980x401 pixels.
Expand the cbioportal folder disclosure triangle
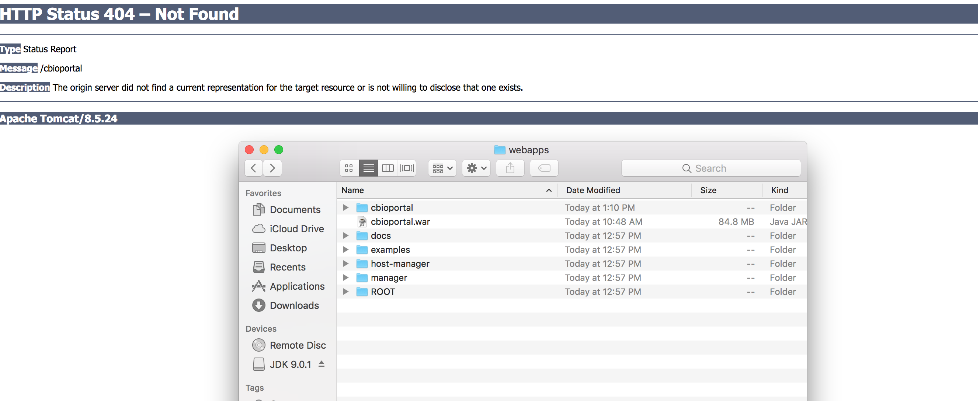[345, 208]
